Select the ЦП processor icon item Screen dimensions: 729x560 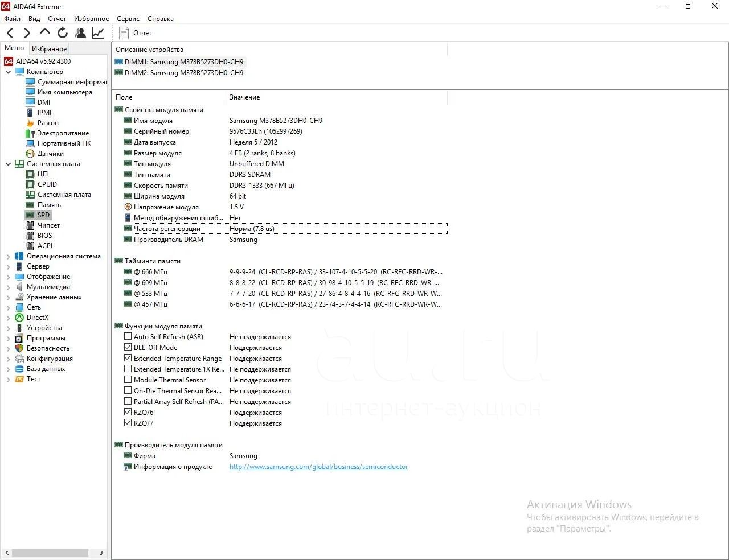coord(30,174)
